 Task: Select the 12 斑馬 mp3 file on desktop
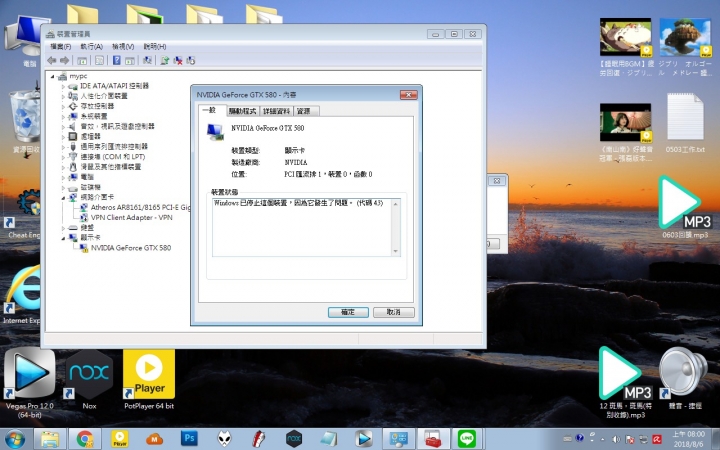(625, 382)
